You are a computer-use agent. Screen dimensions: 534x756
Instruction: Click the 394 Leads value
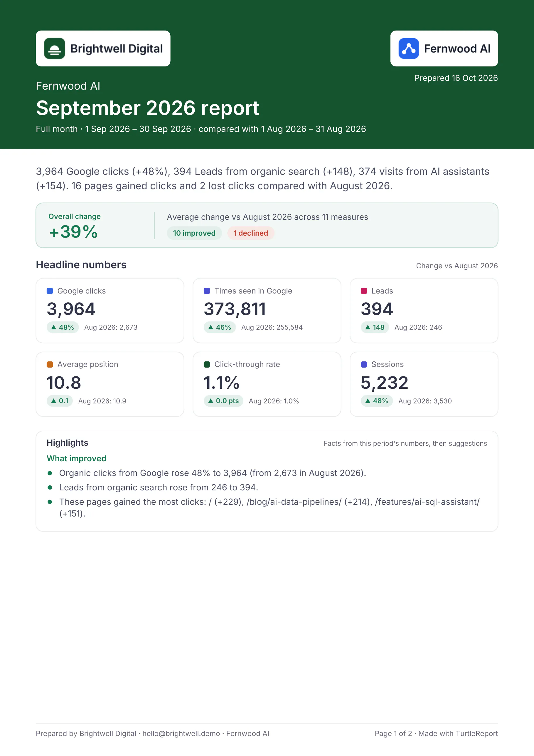click(x=377, y=309)
